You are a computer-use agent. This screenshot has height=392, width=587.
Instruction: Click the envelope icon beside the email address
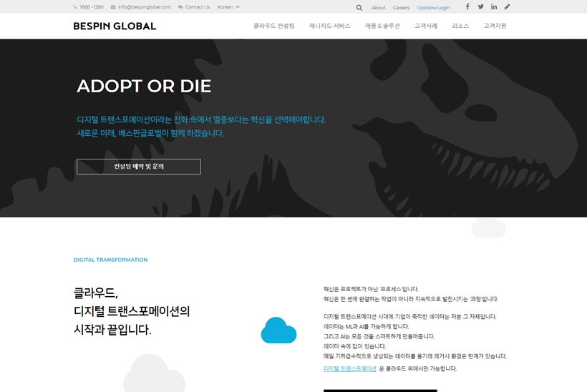tap(113, 6)
